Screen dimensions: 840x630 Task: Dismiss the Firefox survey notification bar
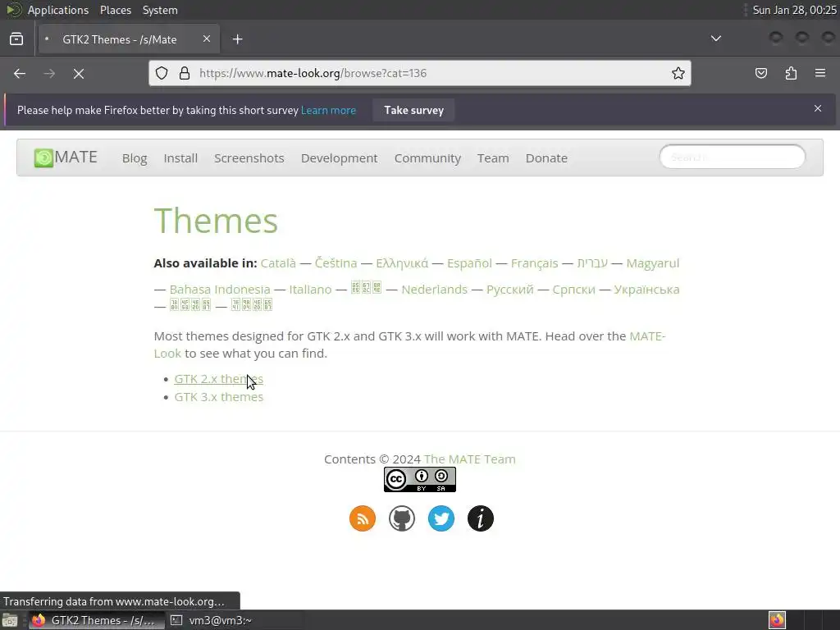(x=818, y=108)
